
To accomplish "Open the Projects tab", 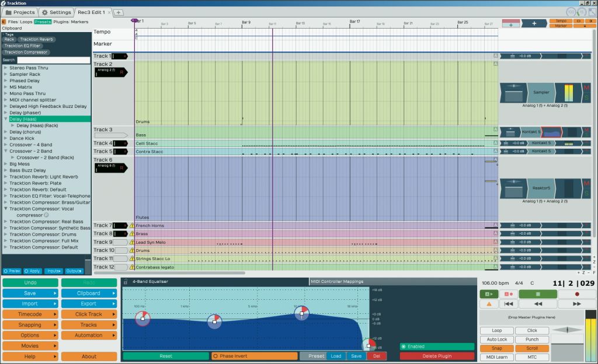I will click(x=20, y=12).
